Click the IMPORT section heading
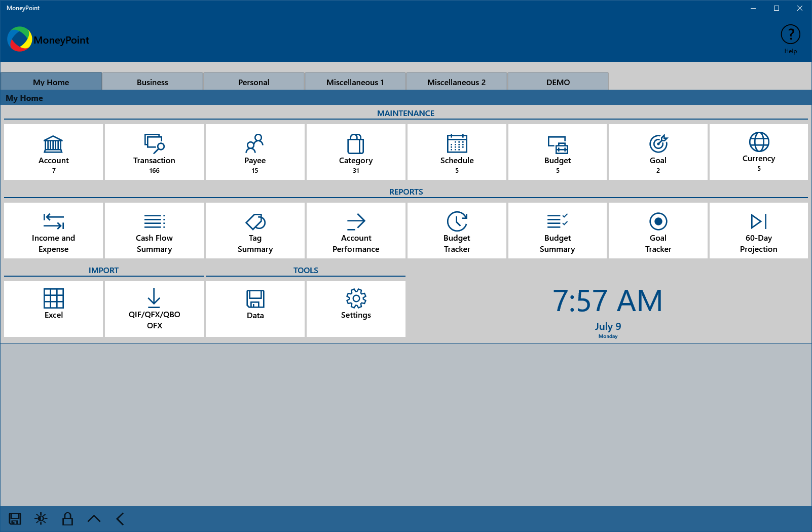The height and width of the screenshot is (532, 812). click(103, 270)
